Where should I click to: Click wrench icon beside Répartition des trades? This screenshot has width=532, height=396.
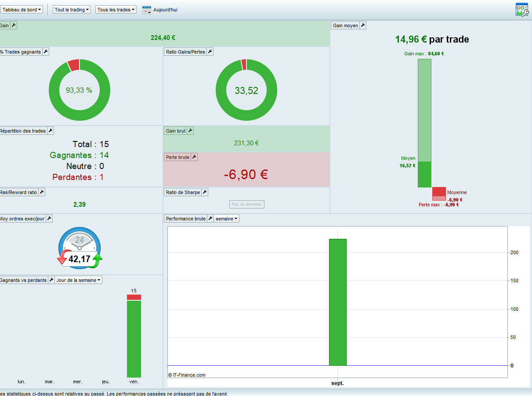coord(51,131)
